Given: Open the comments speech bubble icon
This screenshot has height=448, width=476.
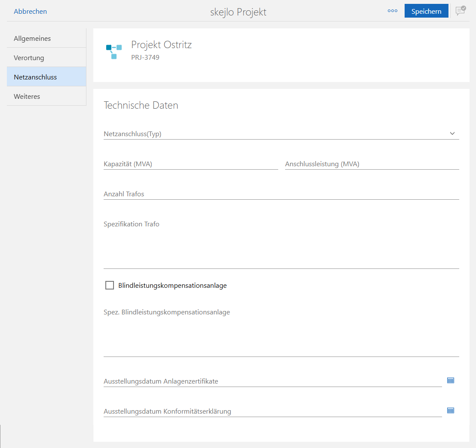Looking at the screenshot, I should tap(460, 11).
